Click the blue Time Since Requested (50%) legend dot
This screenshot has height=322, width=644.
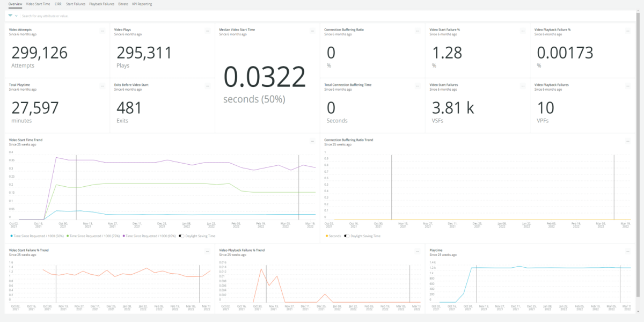click(x=11, y=236)
